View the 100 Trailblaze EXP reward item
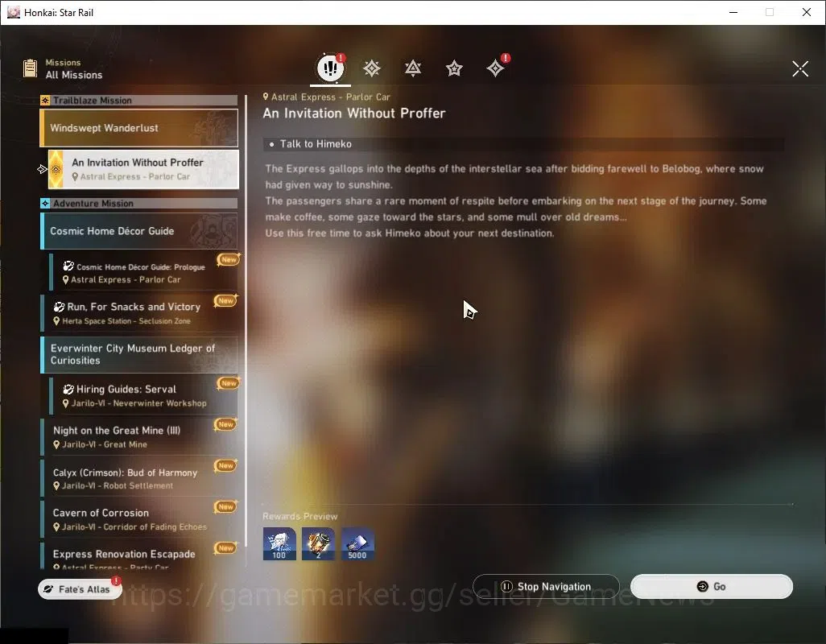Viewport: 826px width, 644px height. (x=279, y=544)
